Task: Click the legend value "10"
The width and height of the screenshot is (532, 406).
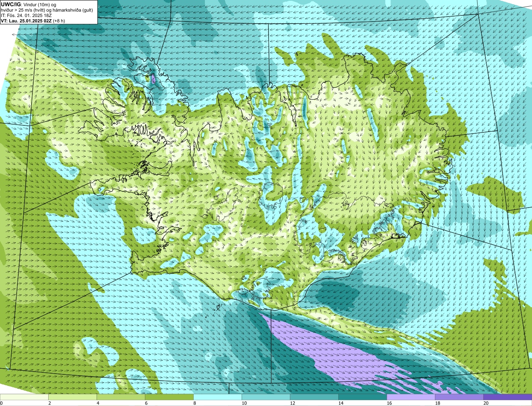Action: point(244,403)
